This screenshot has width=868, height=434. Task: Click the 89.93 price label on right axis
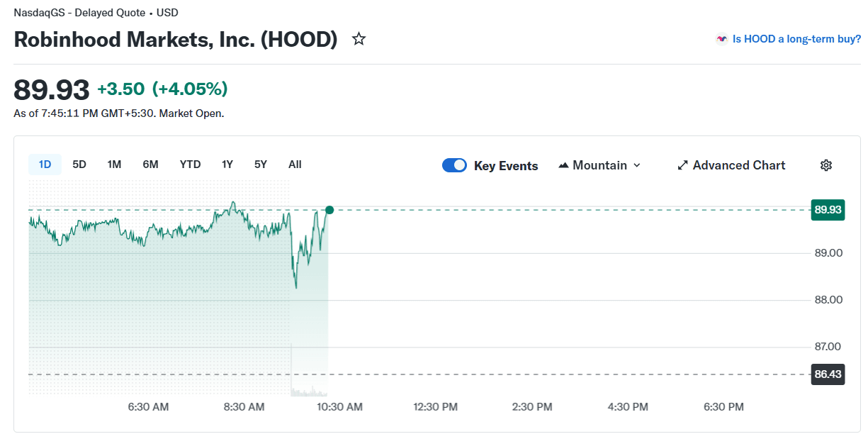point(827,209)
